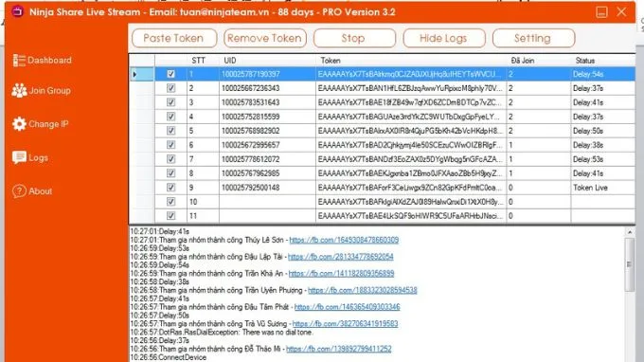The width and height of the screenshot is (644, 362).
Task: Click the Delay:54s status cell
Action: click(x=603, y=74)
